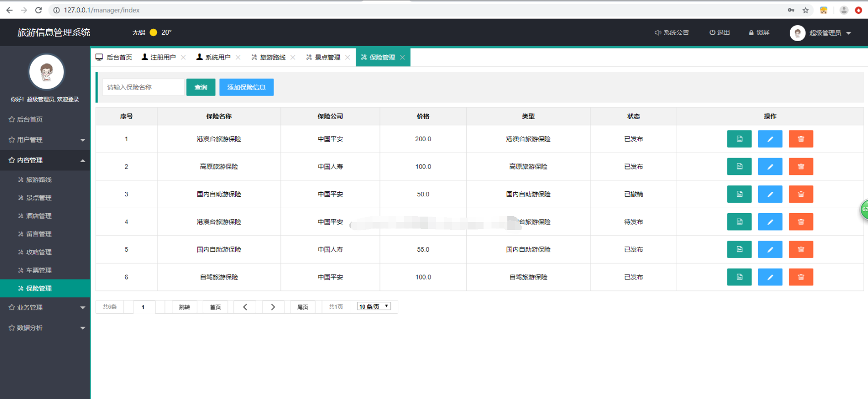868x399 pixels.
Task: View details of row 2 高原旅游保险
Action: 739,167
